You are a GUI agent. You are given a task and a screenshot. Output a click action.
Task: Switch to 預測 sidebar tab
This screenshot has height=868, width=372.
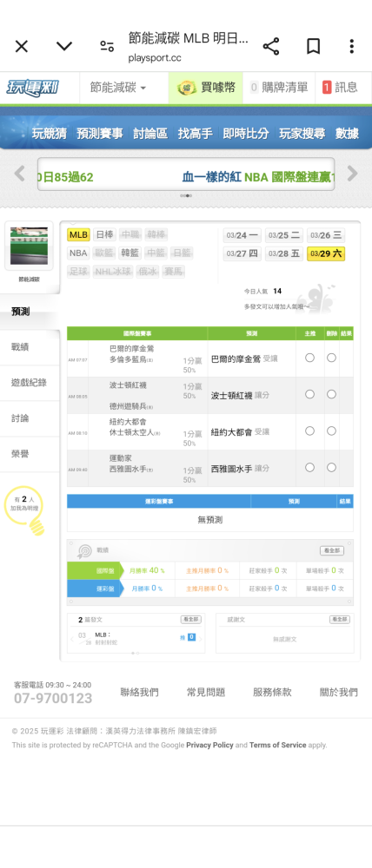point(30,312)
